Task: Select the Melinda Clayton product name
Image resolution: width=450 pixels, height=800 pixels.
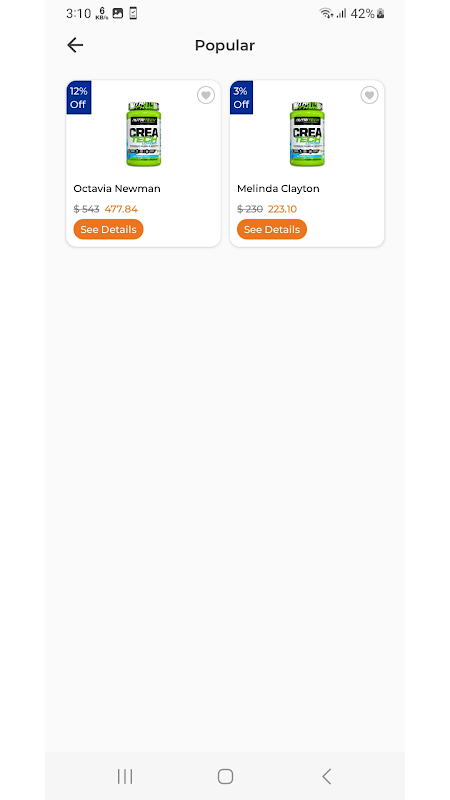Action: click(x=278, y=188)
